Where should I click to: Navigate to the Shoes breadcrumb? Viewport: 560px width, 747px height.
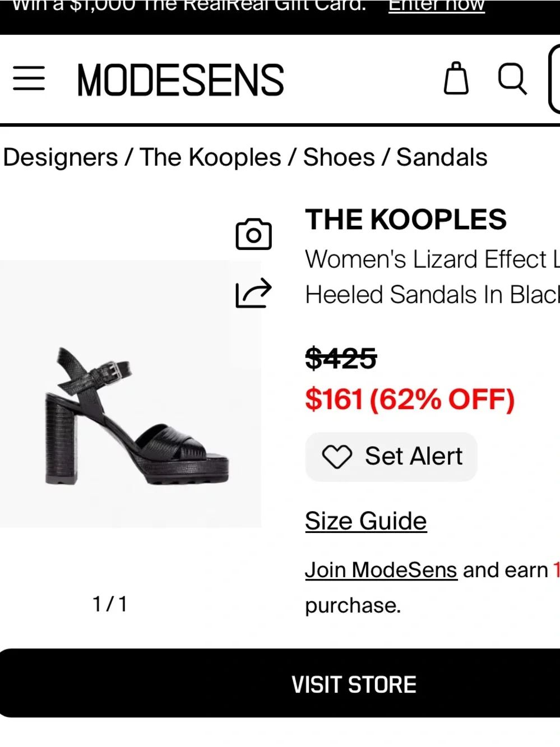(339, 157)
